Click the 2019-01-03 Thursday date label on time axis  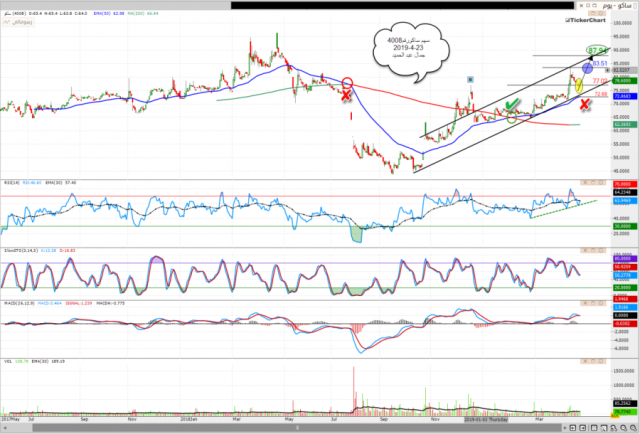point(486,420)
